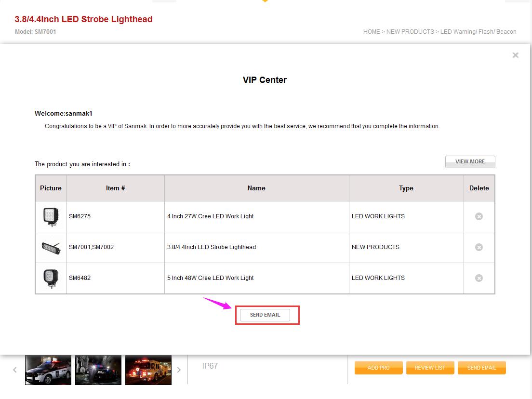Click LED WORK LIGHTS type for SM6482

pos(378,278)
